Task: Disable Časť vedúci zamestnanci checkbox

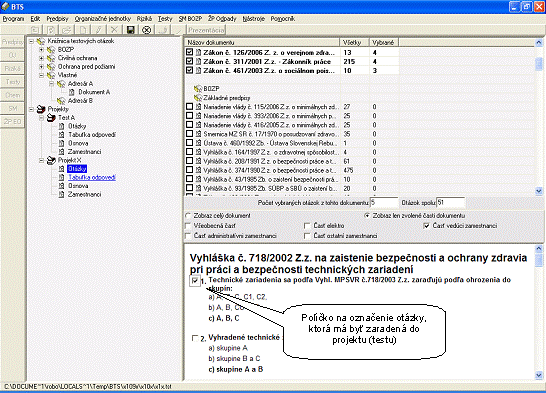Action: pyautogui.click(x=427, y=226)
